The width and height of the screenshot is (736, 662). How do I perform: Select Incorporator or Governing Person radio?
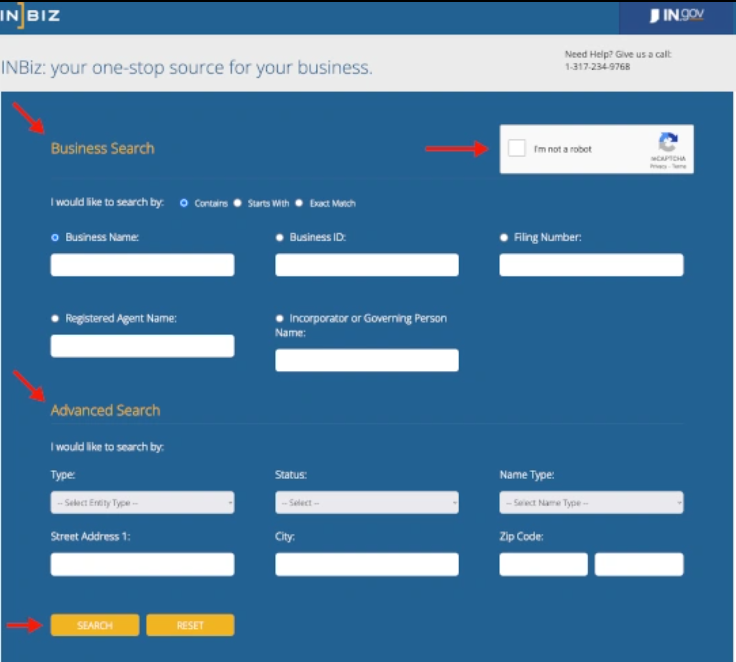click(x=280, y=318)
